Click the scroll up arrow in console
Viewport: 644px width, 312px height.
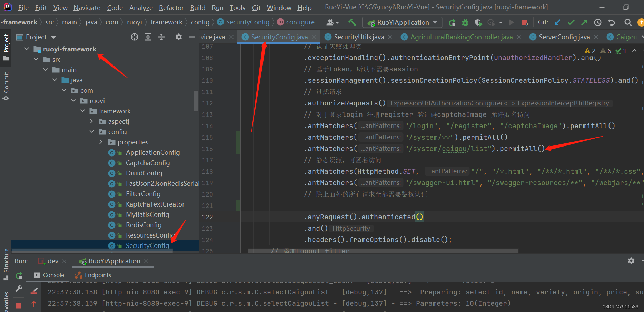pyautogui.click(x=34, y=304)
